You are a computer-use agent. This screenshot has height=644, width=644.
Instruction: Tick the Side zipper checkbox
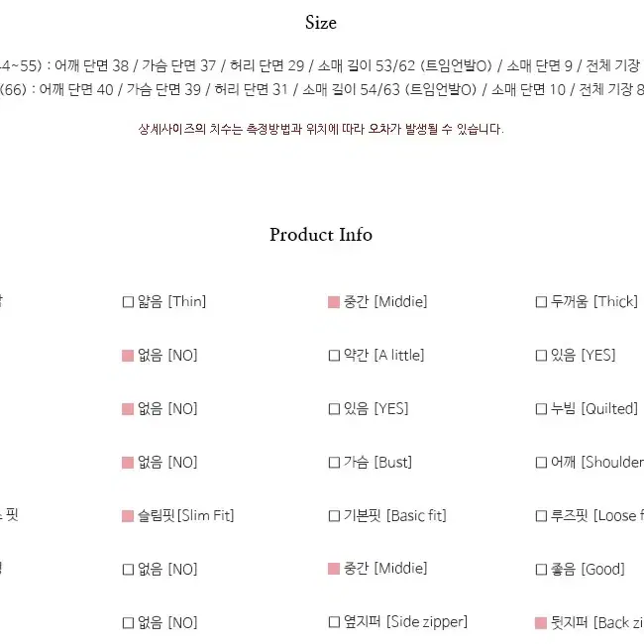[334, 622]
